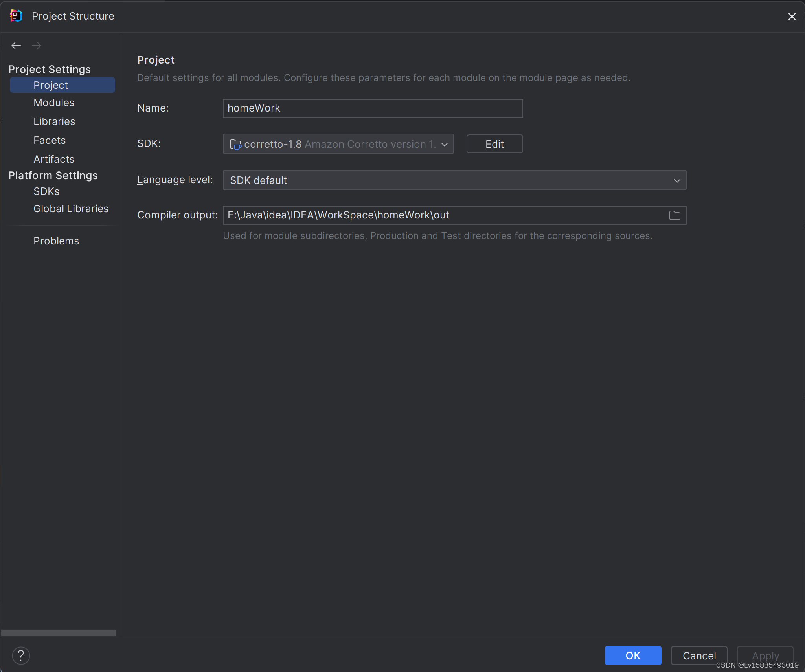Screen dimensions: 805x672
Task: Click the back navigation arrow
Action: 16,46
